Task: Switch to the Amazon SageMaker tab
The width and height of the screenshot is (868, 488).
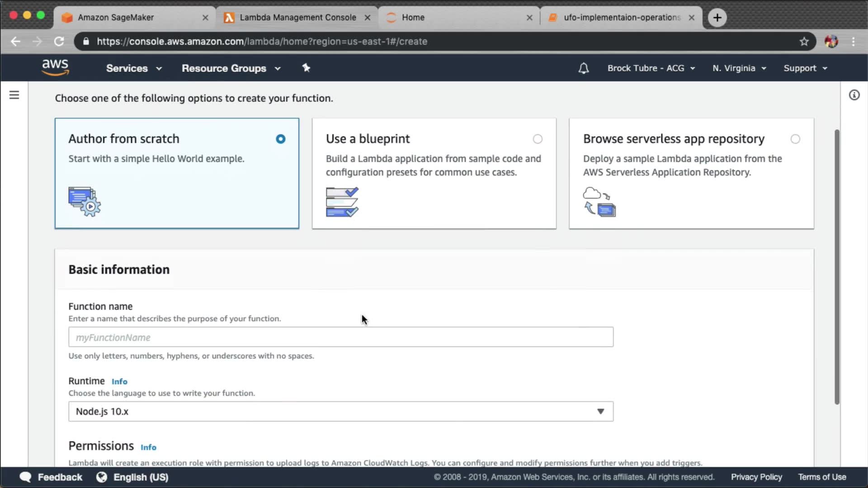Action: click(x=116, y=18)
